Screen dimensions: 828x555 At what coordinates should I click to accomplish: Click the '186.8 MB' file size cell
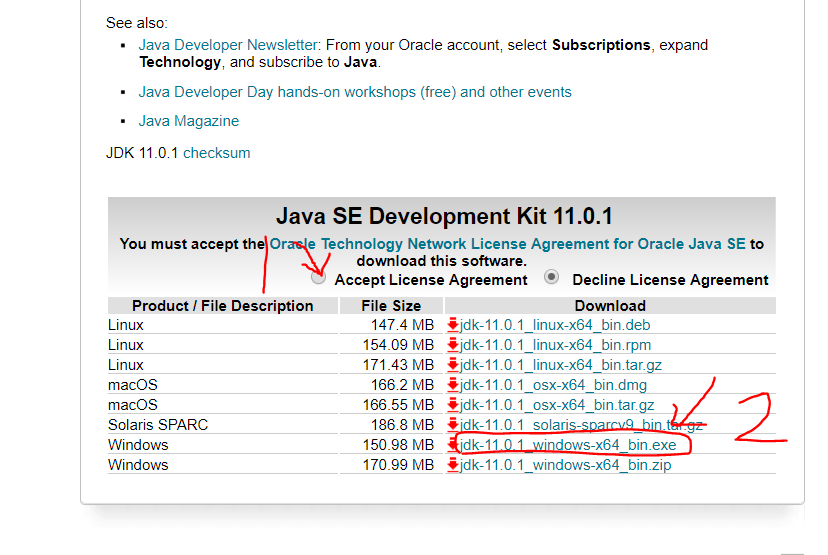click(x=391, y=425)
